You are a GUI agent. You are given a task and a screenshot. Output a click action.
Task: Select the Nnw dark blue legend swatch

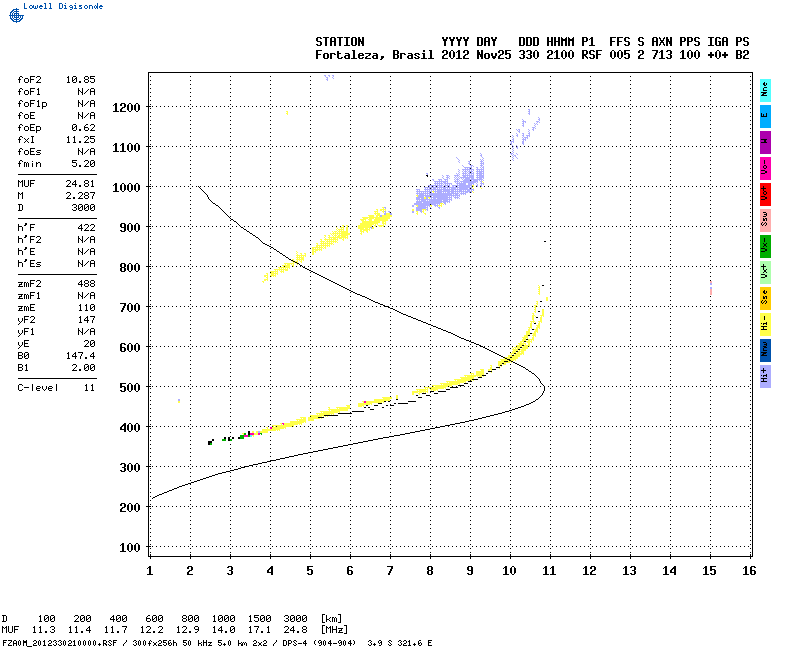click(x=764, y=350)
